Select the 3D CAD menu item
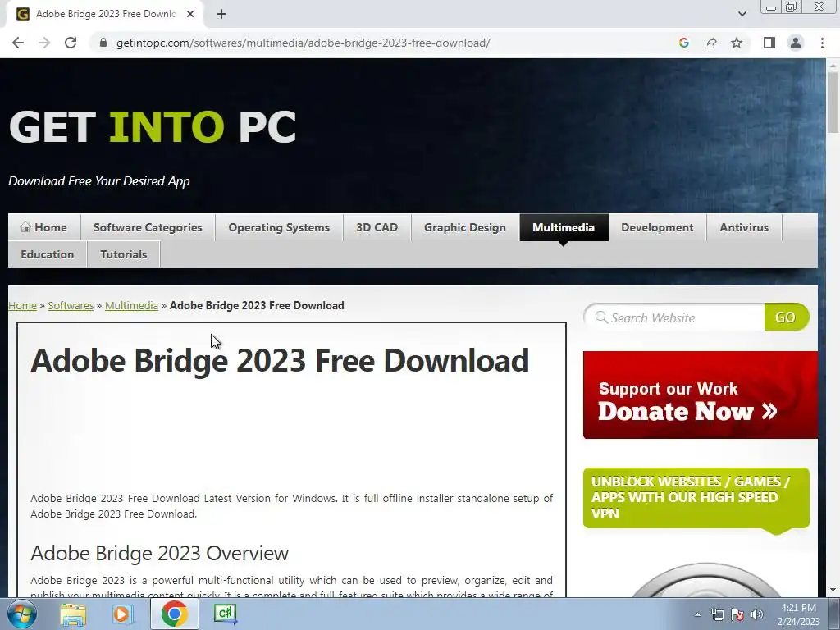Image resolution: width=840 pixels, height=630 pixels. (377, 227)
